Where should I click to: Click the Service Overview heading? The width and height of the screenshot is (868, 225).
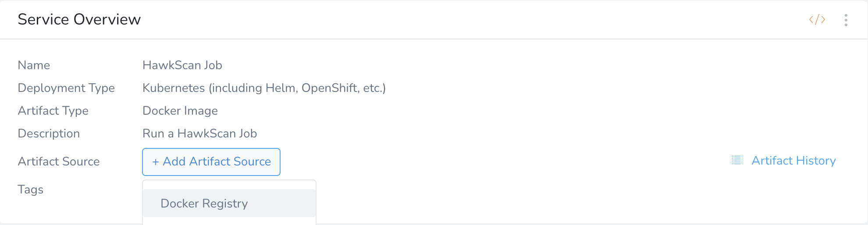tap(79, 20)
